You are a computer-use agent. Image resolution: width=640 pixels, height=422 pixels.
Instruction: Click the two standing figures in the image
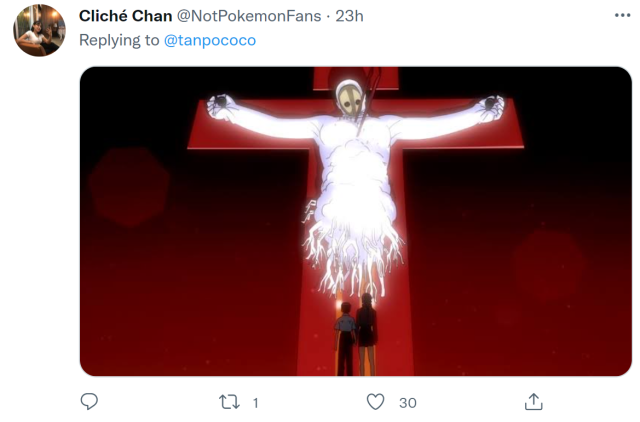click(354, 334)
